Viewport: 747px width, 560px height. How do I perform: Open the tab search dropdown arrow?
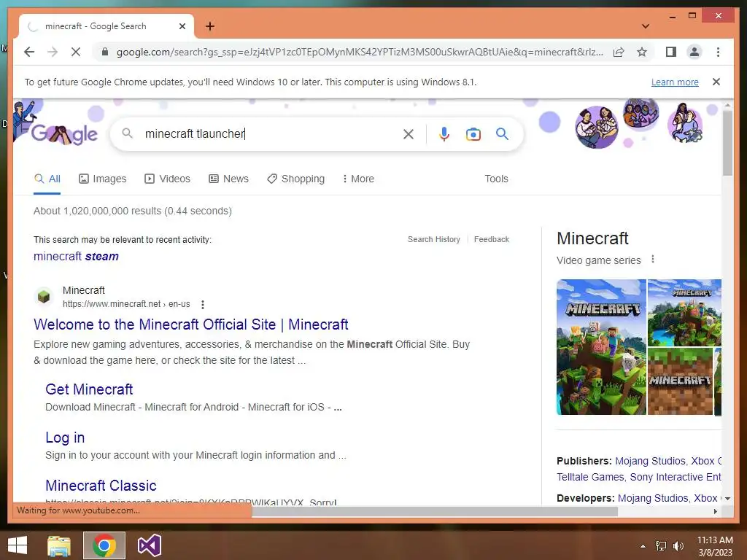[x=646, y=26]
